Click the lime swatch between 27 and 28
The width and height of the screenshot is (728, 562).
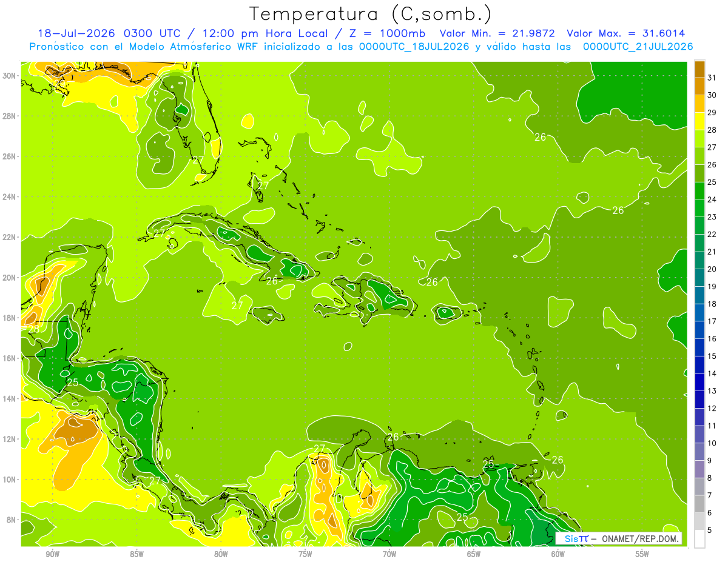point(699,138)
